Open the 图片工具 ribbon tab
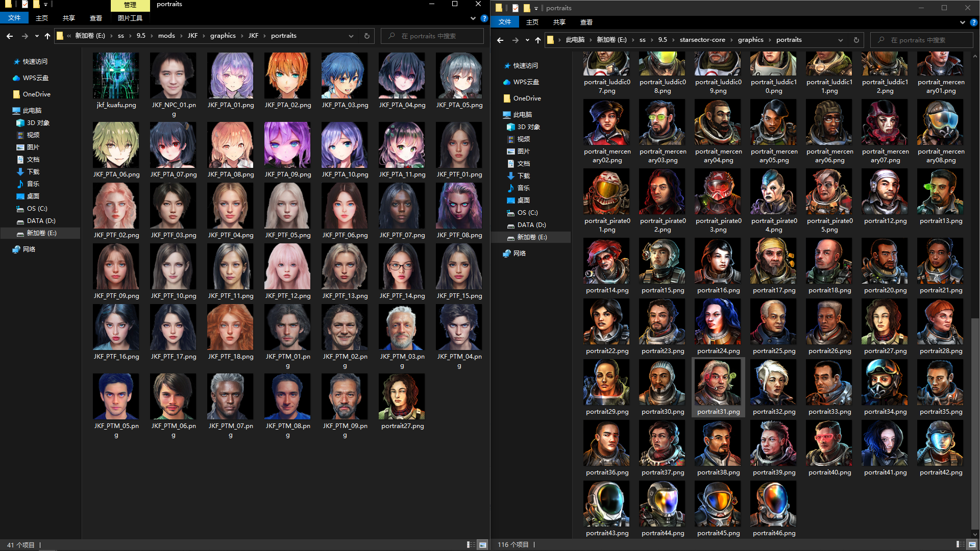980x551 pixels. [130, 18]
